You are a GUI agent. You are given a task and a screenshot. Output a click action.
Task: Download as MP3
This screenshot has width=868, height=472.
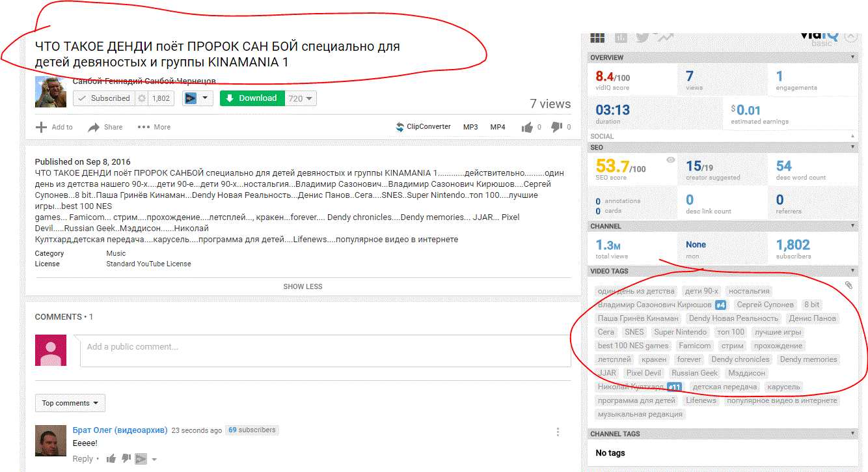(x=470, y=127)
